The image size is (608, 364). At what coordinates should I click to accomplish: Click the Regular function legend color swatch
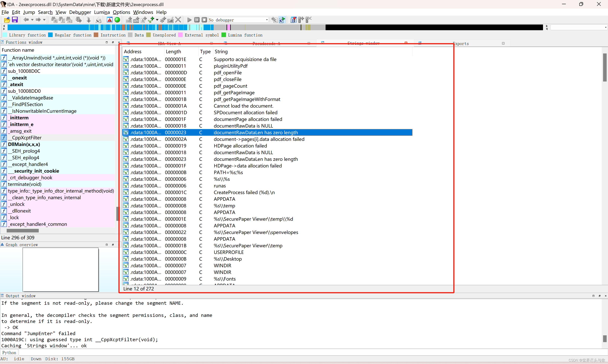(51, 35)
